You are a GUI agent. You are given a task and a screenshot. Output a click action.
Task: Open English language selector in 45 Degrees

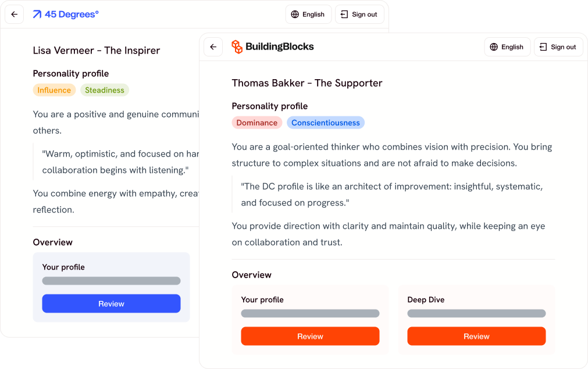click(x=308, y=15)
